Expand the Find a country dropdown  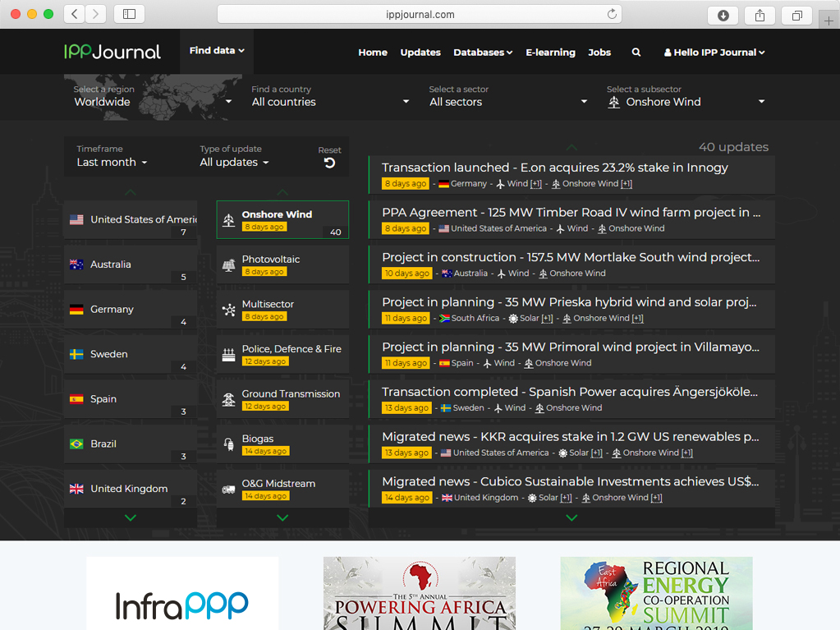(330, 102)
